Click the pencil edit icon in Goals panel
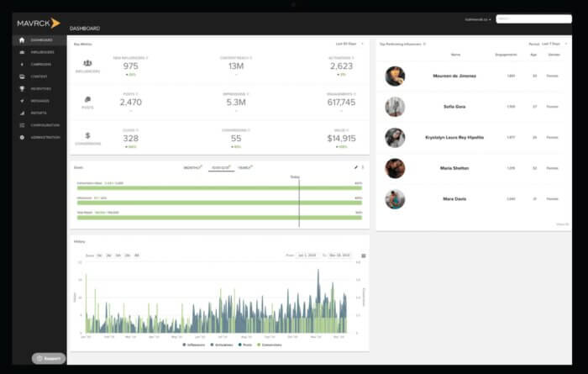The image size is (588, 374). pos(355,166)
